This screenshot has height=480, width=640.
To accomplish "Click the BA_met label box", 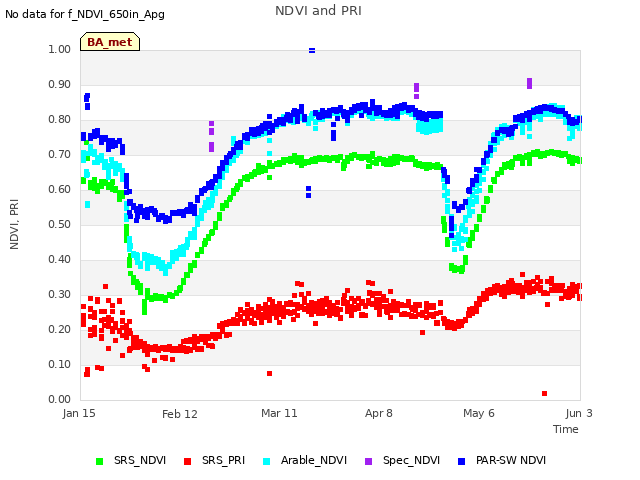I will (110, 42).
